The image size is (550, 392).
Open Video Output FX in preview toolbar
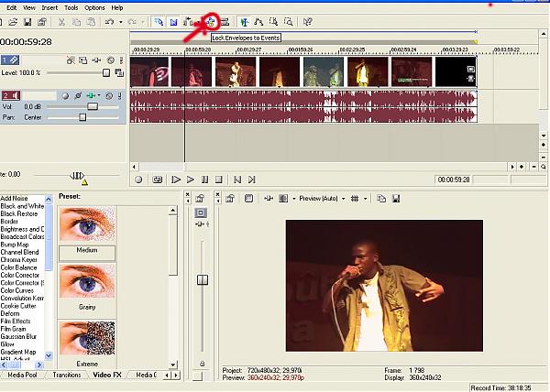(269, 199)
